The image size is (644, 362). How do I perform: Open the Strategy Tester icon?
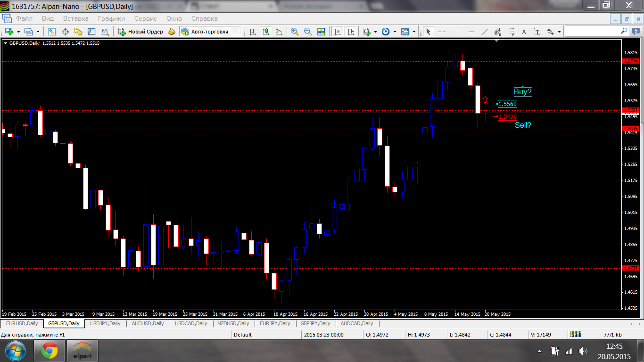click(105, 32)
